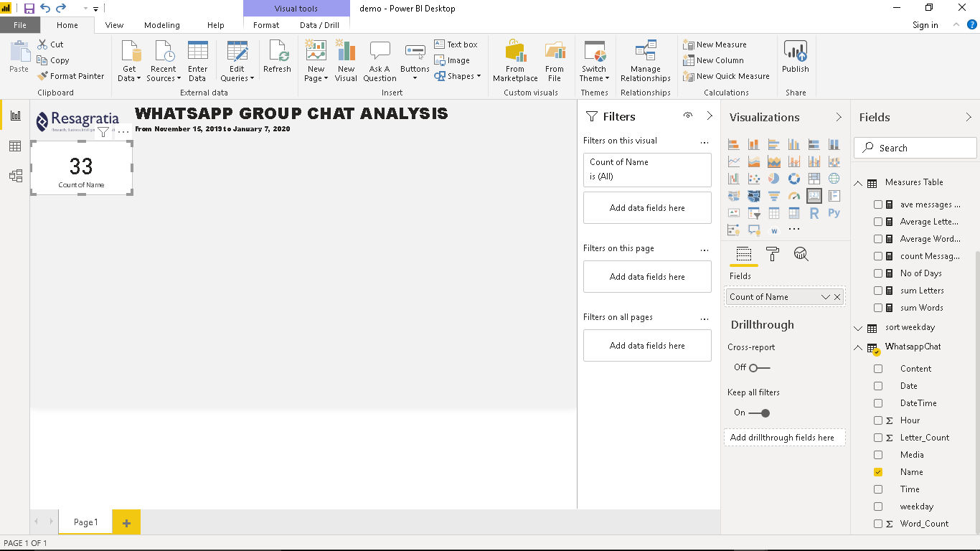Uncheck the Name field checkbox
This screenshot has width=980, height=551.
[x=878, y=472]
